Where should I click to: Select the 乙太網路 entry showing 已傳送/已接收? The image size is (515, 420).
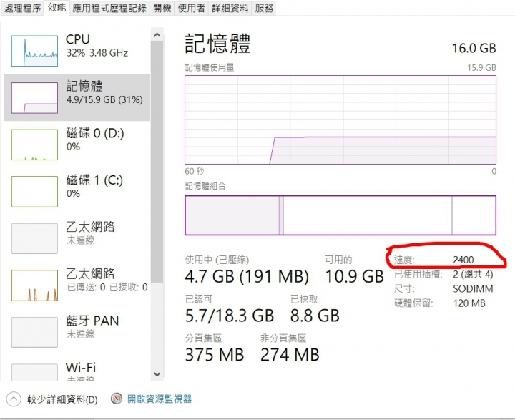coord(77,285)
